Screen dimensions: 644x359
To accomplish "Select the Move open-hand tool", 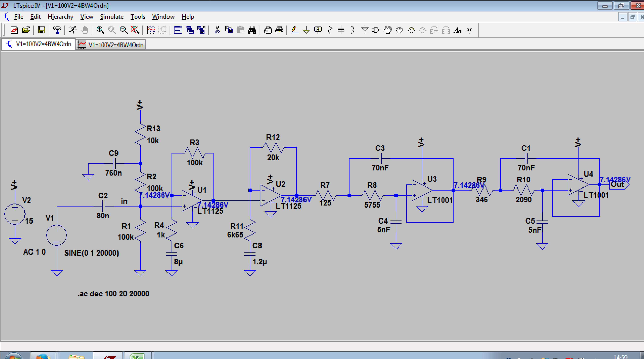I will point(388,30).
